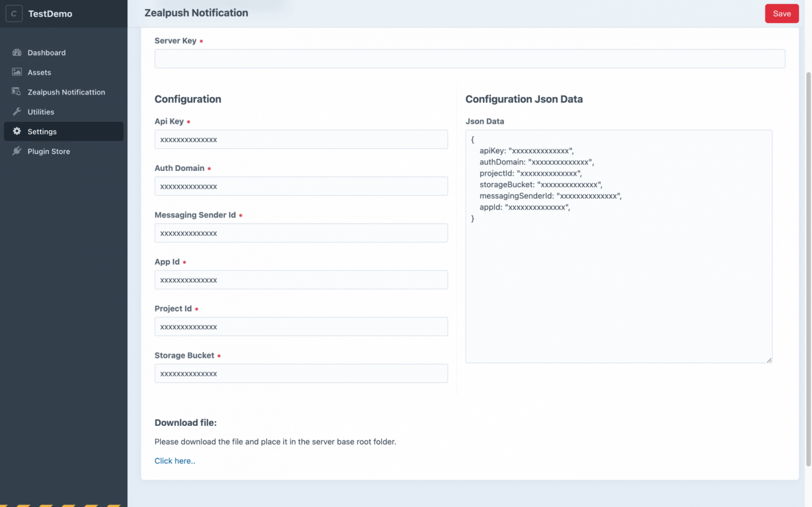Click the Assets image icon
This screenshot has height=507, width=812.
(17, 72)
